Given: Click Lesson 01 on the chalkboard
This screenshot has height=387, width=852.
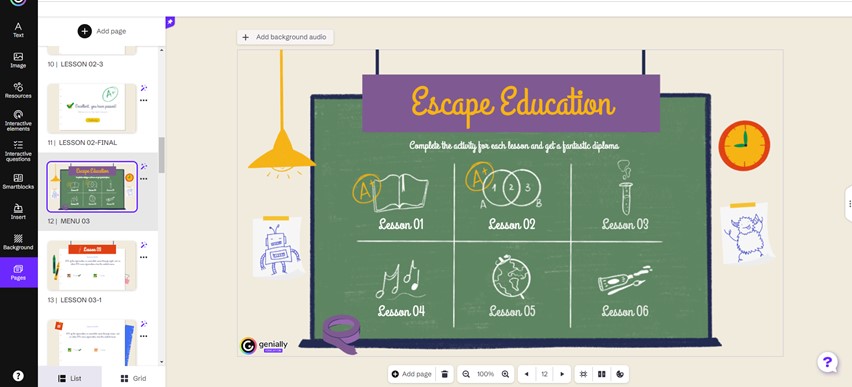Looking at the screenshot, I should (400, 224).
